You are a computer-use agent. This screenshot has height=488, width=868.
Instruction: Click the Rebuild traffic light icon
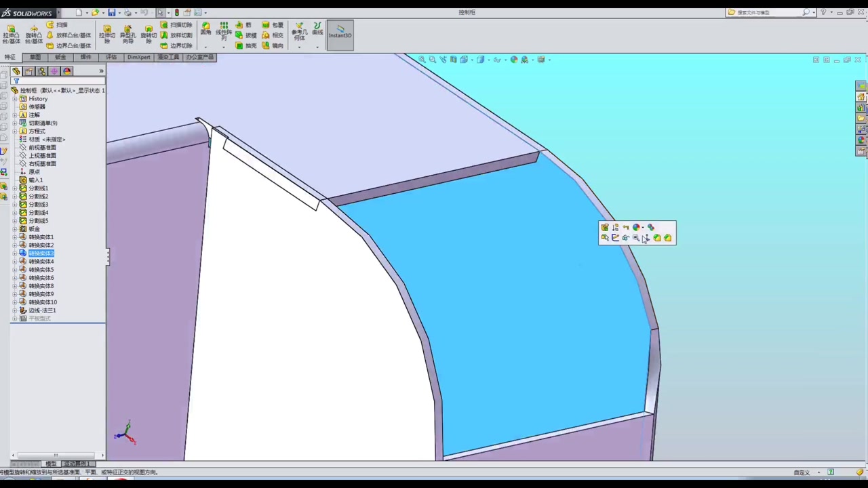coord(177,12)
